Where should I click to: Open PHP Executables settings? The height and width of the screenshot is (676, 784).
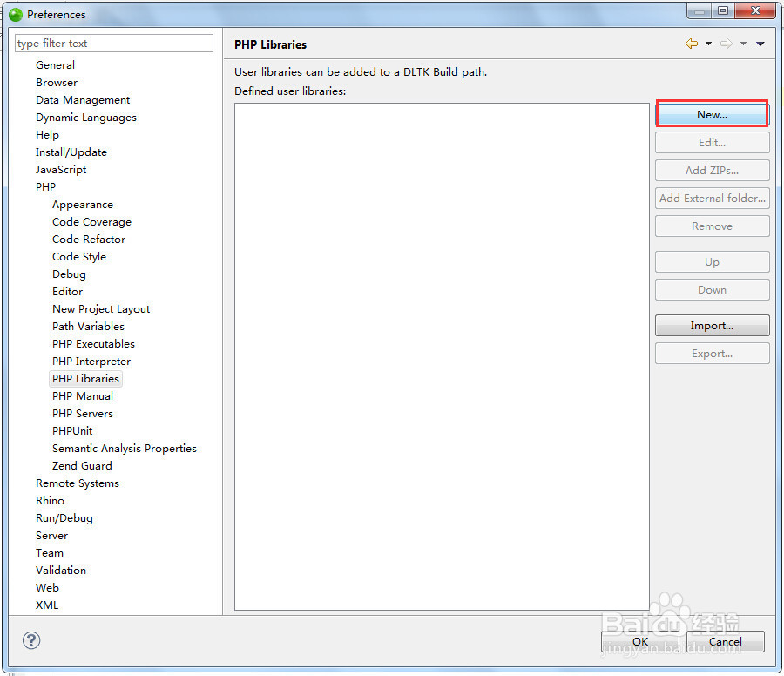(93, 344)
